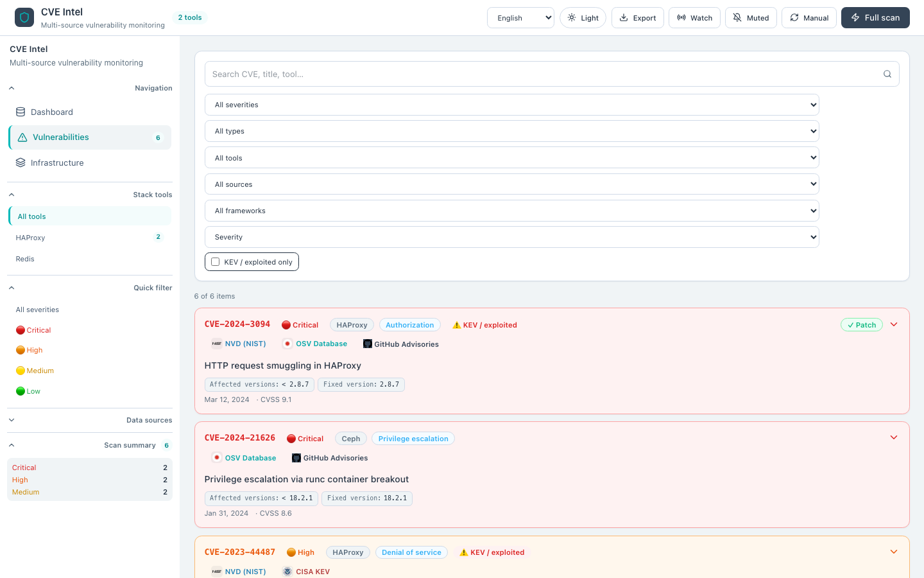The height and width of the screenshot is (578, 924).
Task: Click the GitHub Advisories icon on CVE-2024-3094
Action: (368, 344)
